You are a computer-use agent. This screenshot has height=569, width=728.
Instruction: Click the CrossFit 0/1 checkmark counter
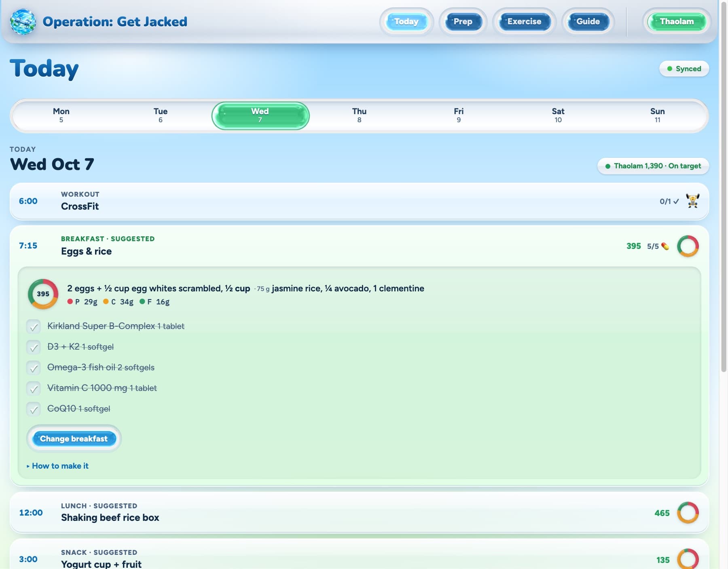click(669, 201)
